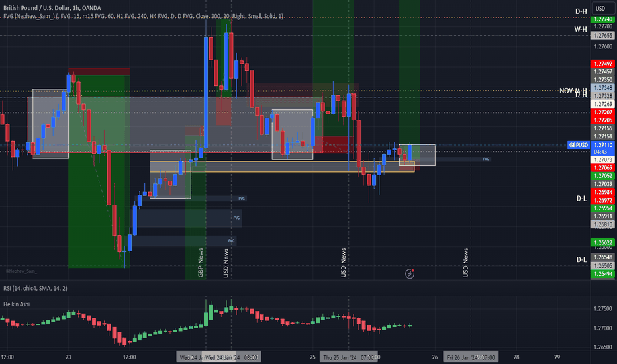
Task: Click the Fri 26 Jan '24 time axis label
Action: [471, 357]
